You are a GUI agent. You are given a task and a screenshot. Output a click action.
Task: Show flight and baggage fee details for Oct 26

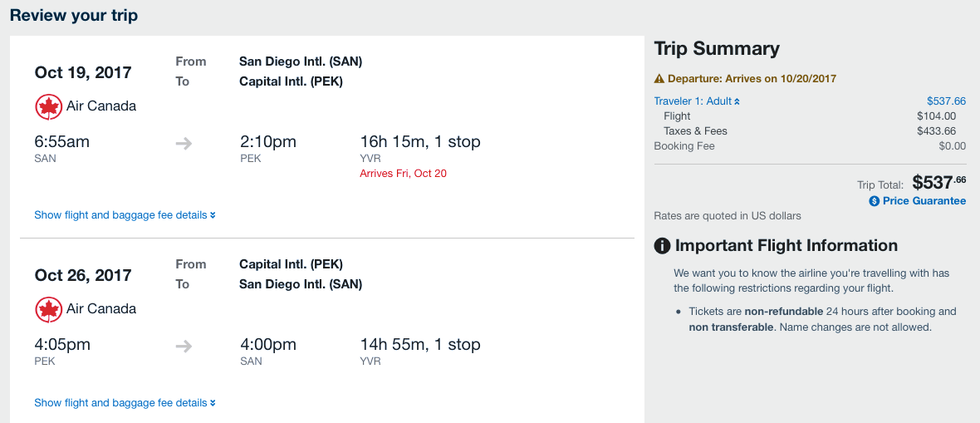click(125, 403)
